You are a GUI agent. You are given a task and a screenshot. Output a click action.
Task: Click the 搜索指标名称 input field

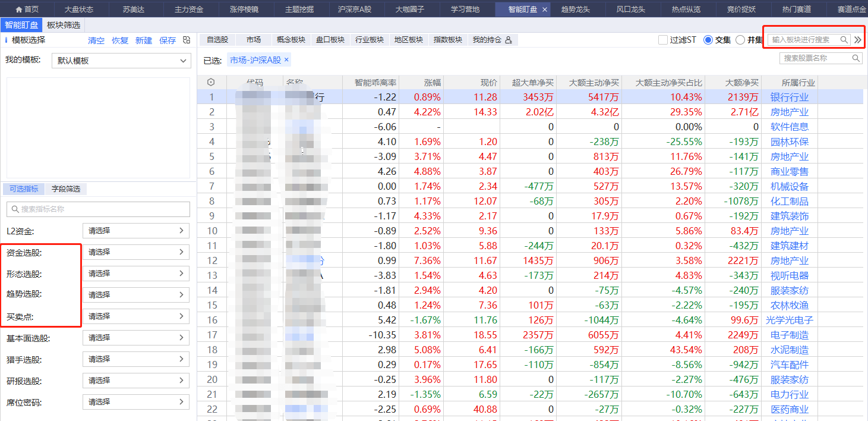click(x=98, y=209)
